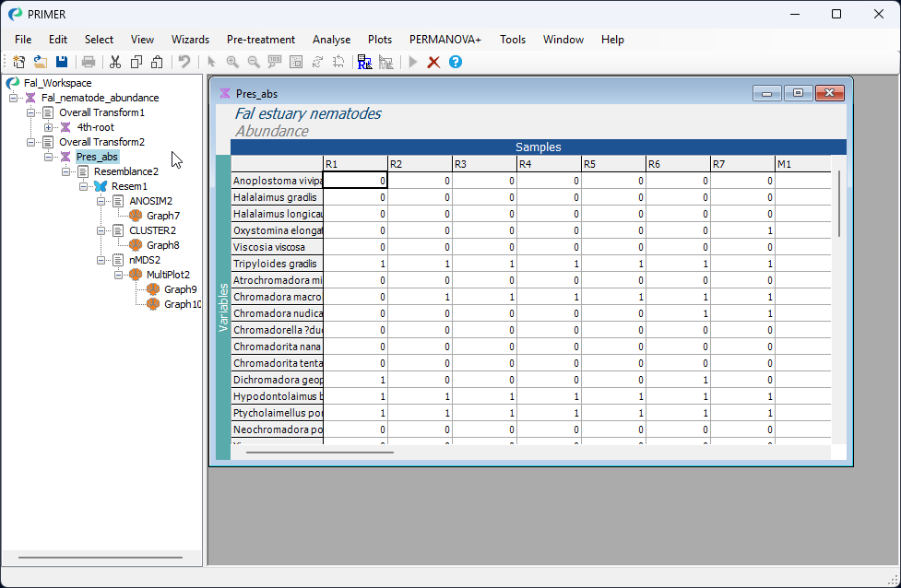Select the Resem1 resemblance item
The image size is (901, 588).
pyautogui.click(x=128, y=186)
